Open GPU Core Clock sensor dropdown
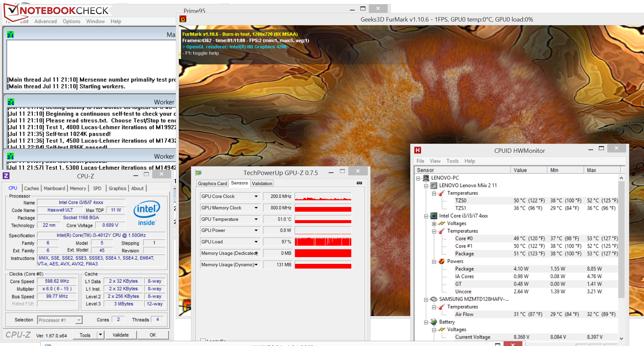 256,196
